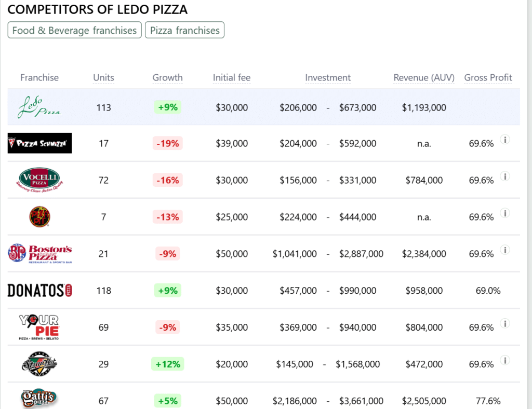532x409 pixels.
Task: Open the Gatti's Pizza logo
Action: pyautogui.click(x=39, y=399)
